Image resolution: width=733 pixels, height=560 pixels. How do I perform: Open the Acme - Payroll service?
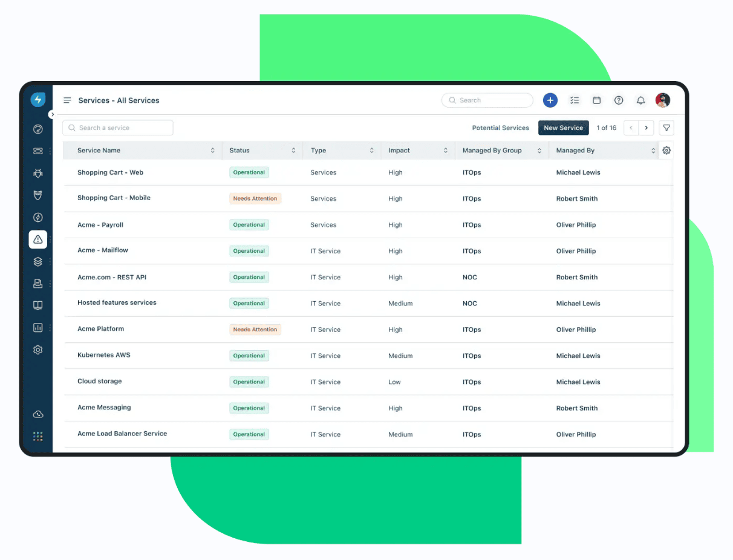click(100, 225)
